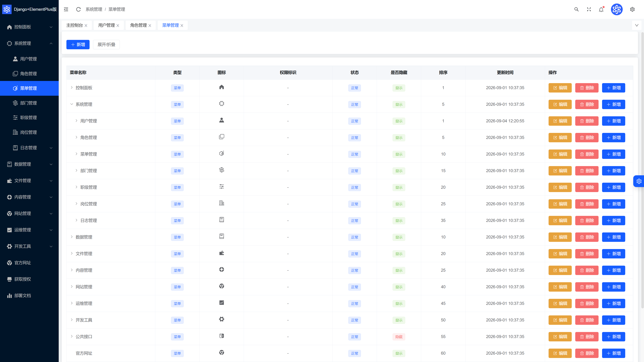The image size is (644, 362).
Task: Collapse the sidebar with the fold icon
Action: [66, 9]
